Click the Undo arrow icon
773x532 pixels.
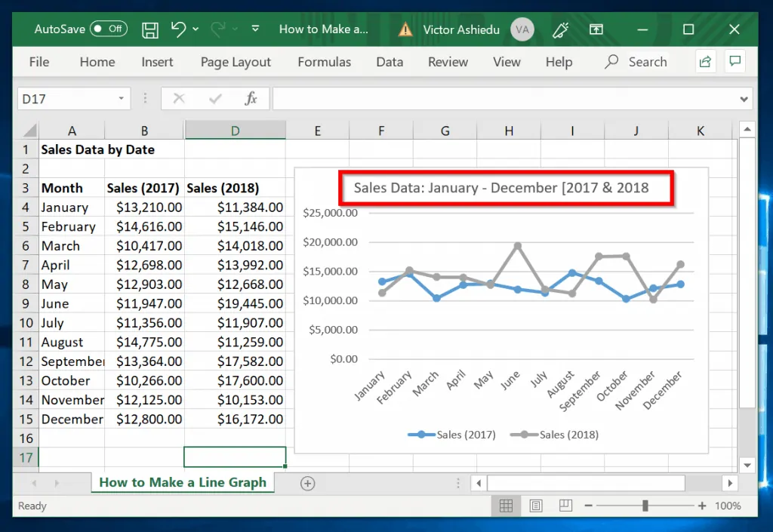click(178, 29)
